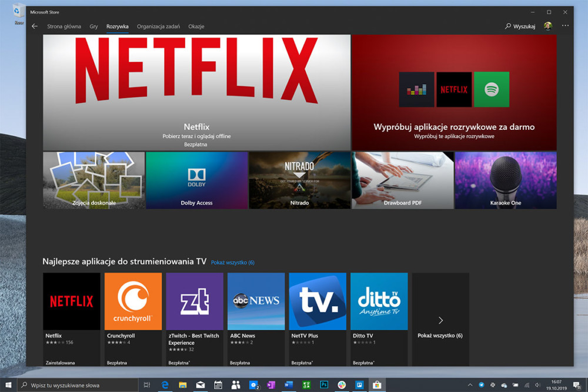Open the Organizacja zadań tab
Image resolution: width=588 pixels, height=392 pixels.
click(x=158, y=26)
